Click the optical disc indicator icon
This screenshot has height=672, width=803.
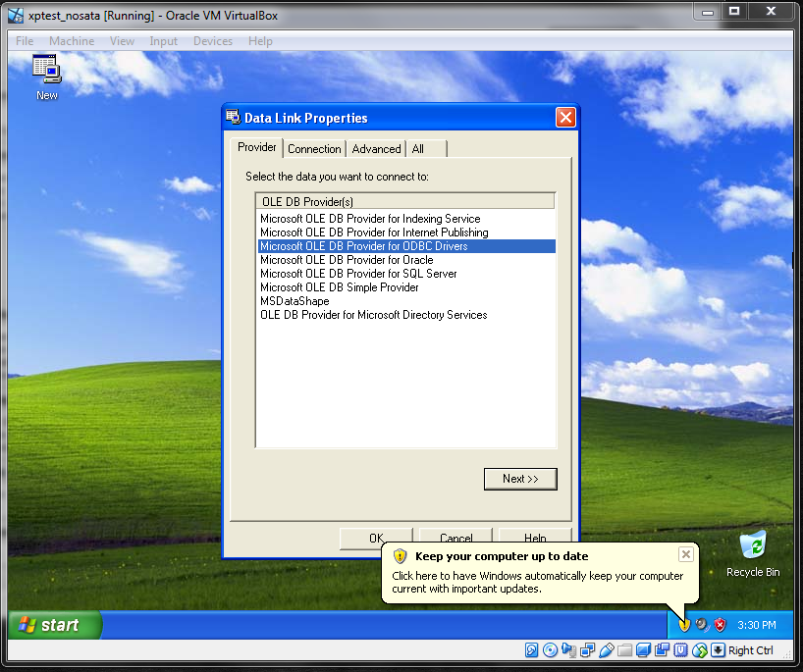550,650
